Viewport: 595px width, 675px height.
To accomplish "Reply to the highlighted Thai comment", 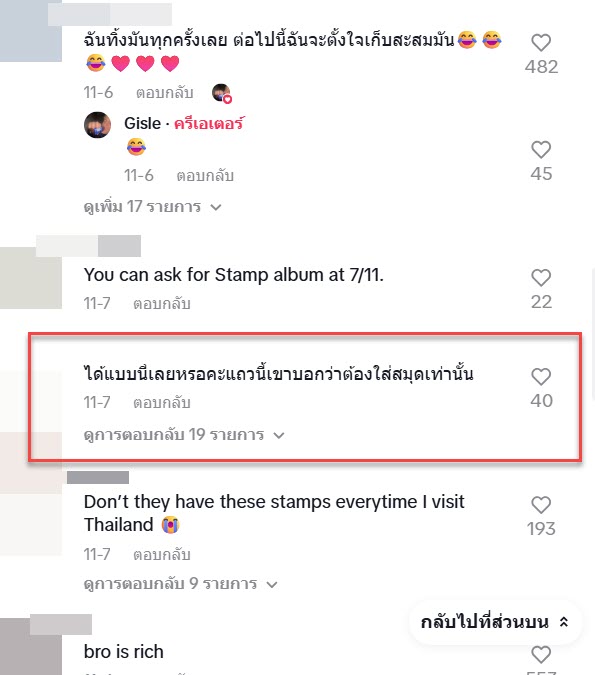I will pyautogui.click(x=161, y=403).
